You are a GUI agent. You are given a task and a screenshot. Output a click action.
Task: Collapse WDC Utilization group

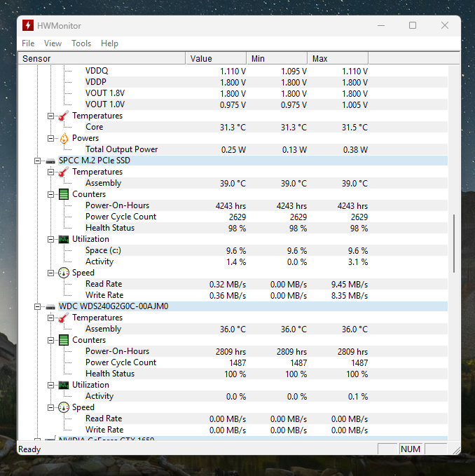click(50, 386)
